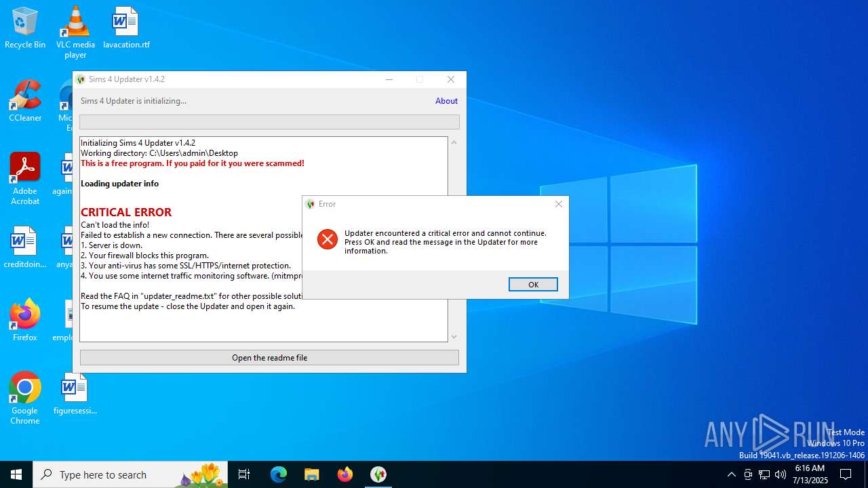Click 'Loading updater info' text in log
Viewport: 868px width, 488px height.
click(x=120, y=184)
